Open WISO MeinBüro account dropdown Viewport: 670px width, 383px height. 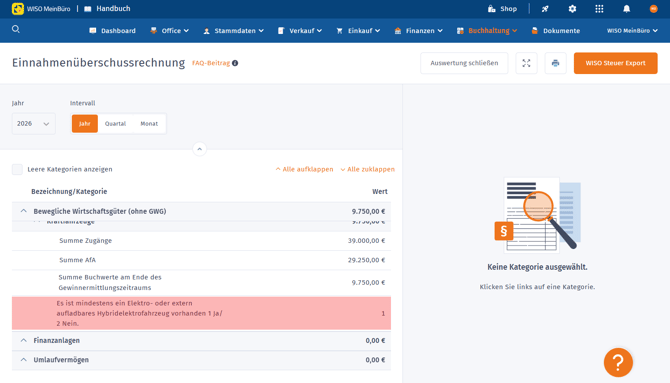click(x=632, y=31)
